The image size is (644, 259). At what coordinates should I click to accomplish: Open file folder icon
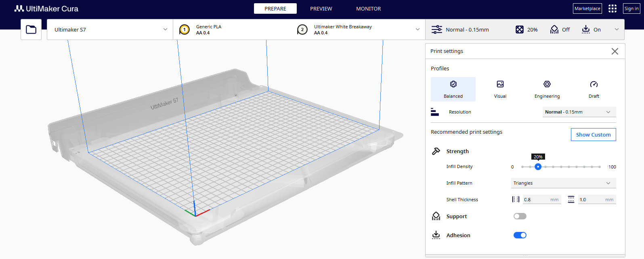31,29
